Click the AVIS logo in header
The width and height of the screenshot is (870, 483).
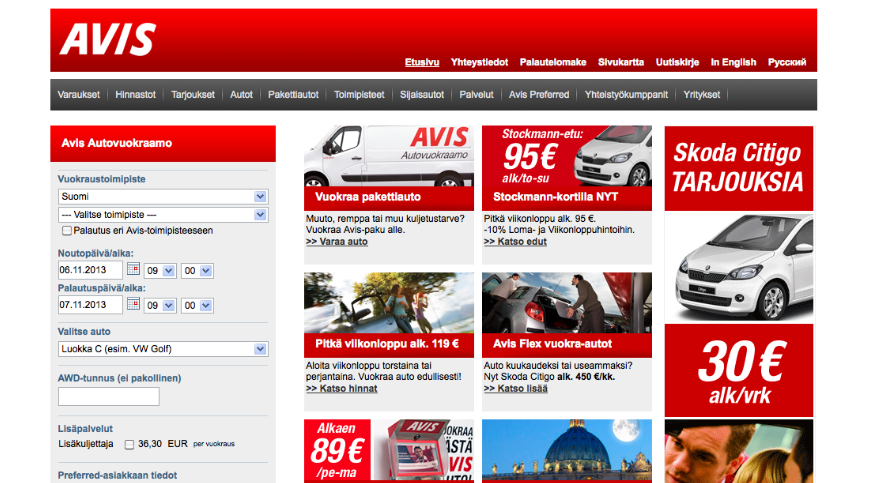[x=108, y=39]
